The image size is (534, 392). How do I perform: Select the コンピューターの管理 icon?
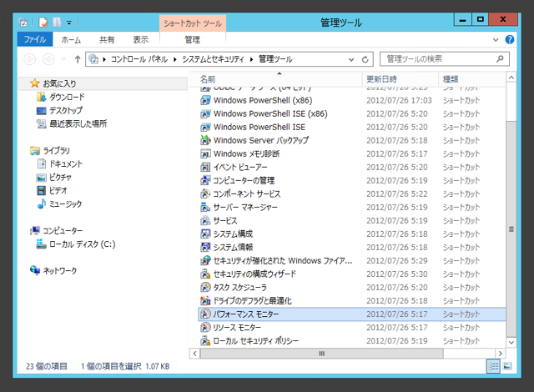(x=205, y=180)
